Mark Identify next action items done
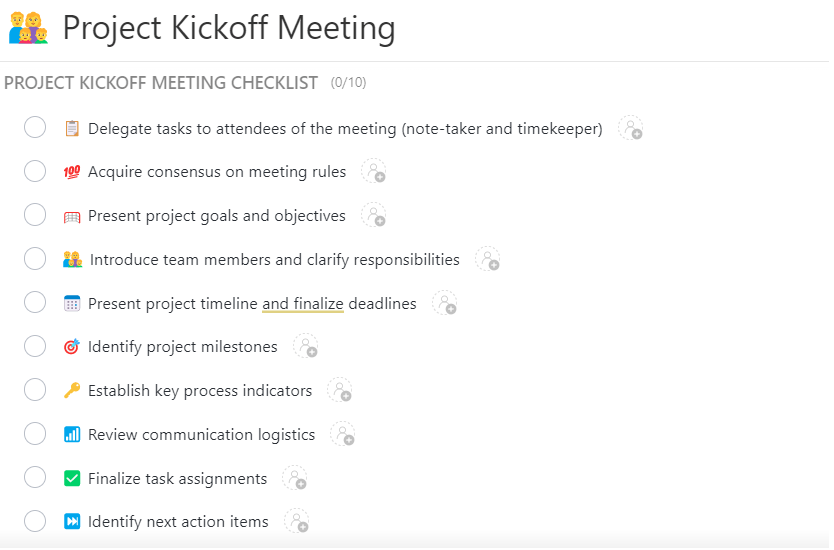834x550 pixels. click(35, 521)
